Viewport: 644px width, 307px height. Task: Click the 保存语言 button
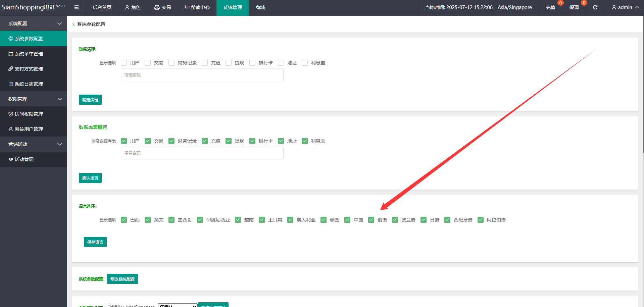(95, 242)
